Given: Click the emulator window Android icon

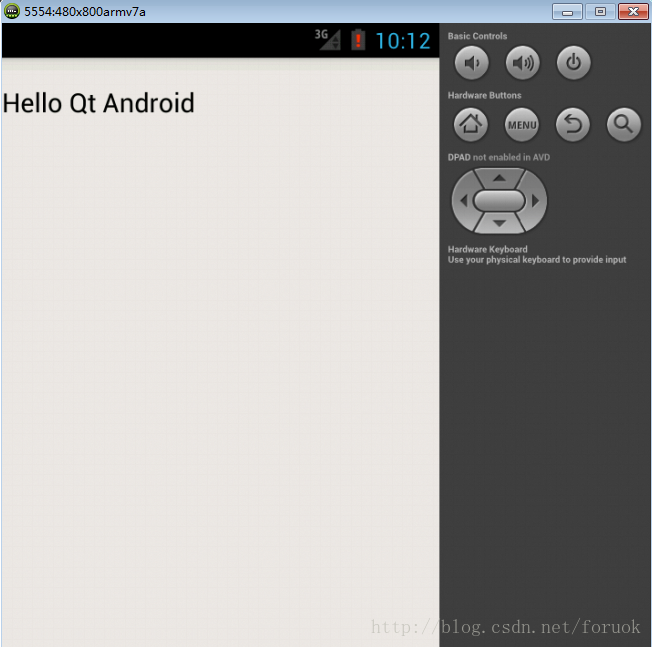Looking at the screenshot, I should pos(12,11).
